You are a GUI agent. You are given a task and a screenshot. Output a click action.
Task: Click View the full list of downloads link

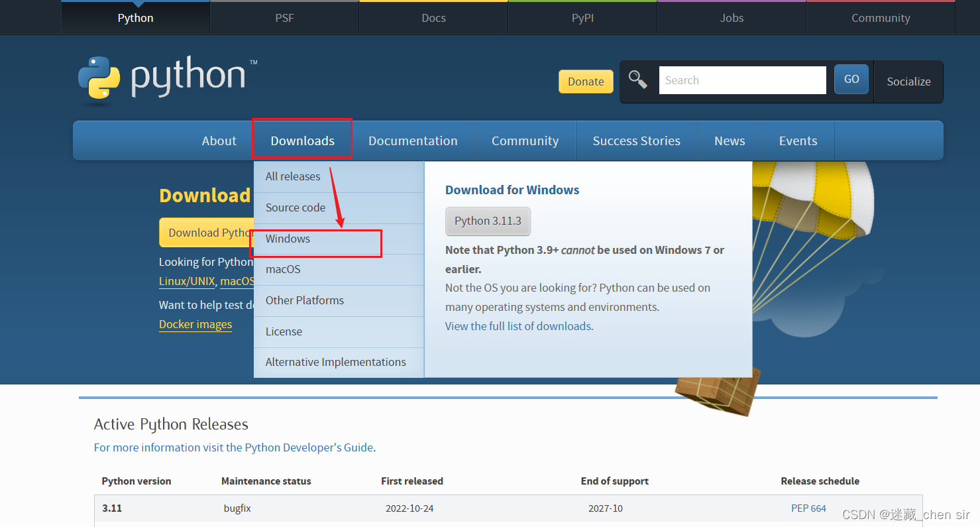pyautogui.click(x=517, y=326)
